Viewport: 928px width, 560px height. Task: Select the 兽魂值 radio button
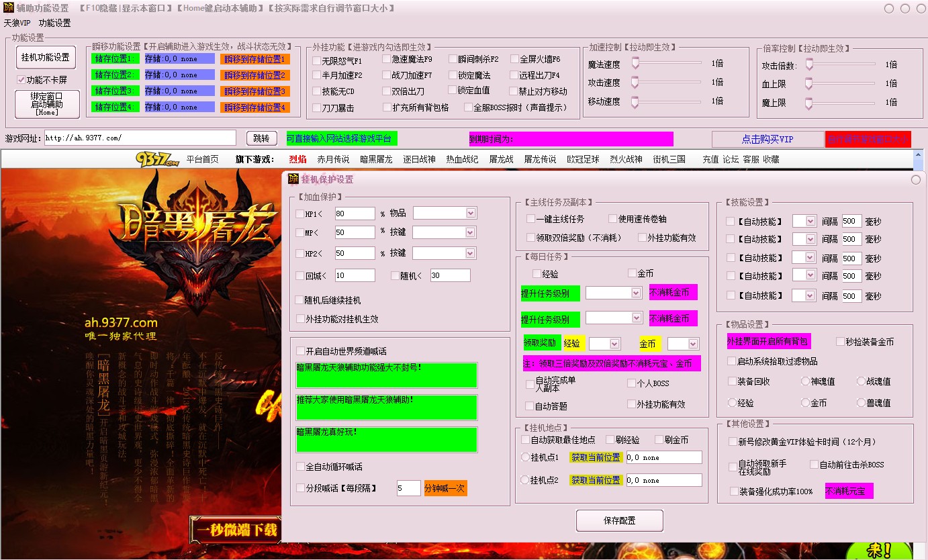[x=862, y=403]
